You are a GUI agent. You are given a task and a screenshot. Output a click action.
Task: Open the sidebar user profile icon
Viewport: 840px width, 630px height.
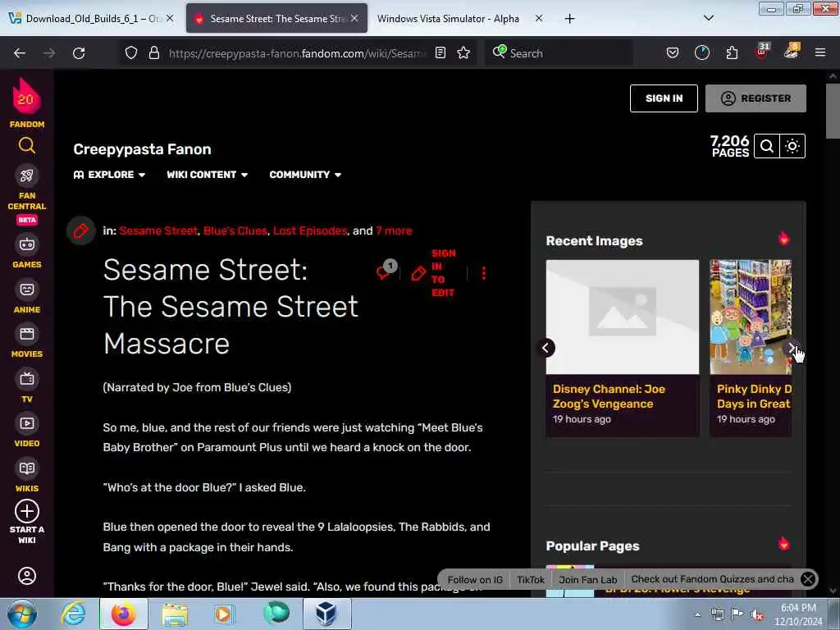[x=27, y=576]
